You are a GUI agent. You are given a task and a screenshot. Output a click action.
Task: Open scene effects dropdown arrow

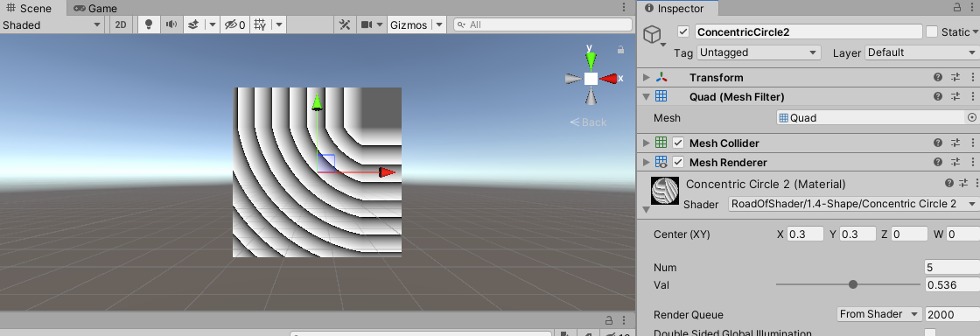[213, 25]
